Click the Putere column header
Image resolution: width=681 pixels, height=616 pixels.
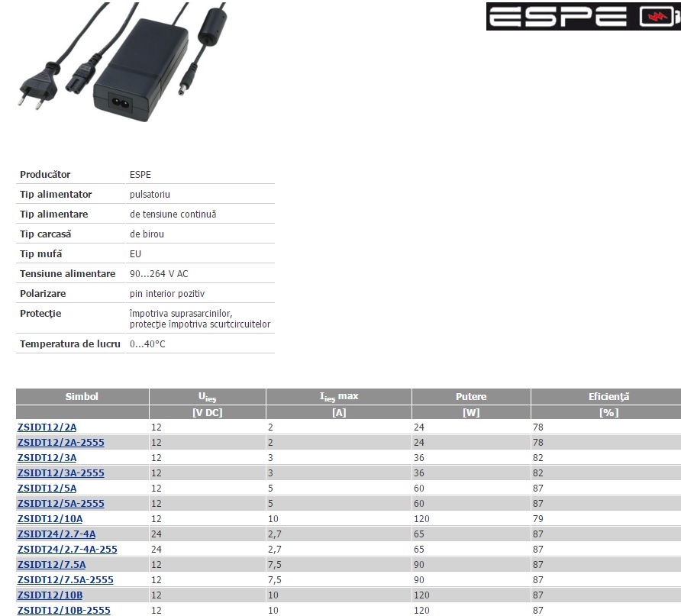point(471,396)
